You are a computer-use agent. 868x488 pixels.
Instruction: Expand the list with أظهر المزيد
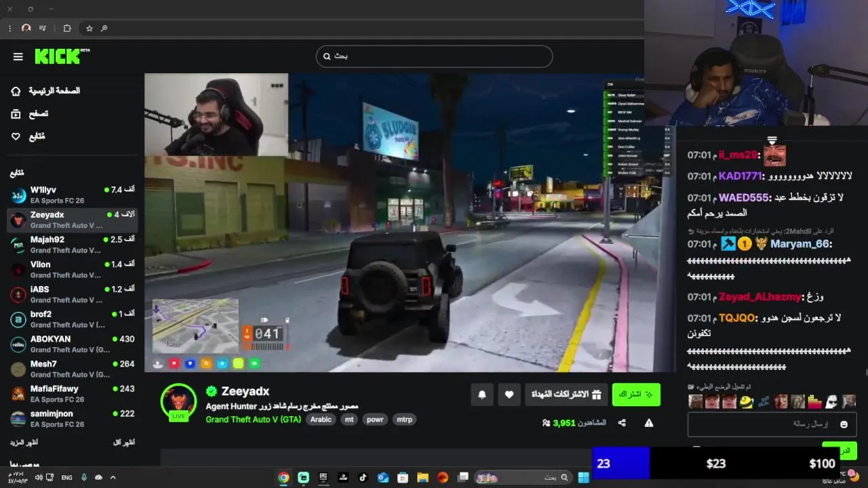pyautogui.click(x=24, y=442)
